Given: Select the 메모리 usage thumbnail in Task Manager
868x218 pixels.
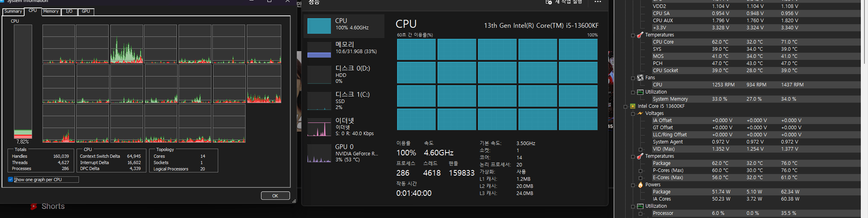Looking at the screenshot, I should pyautogui.click(x=319, y=50).
